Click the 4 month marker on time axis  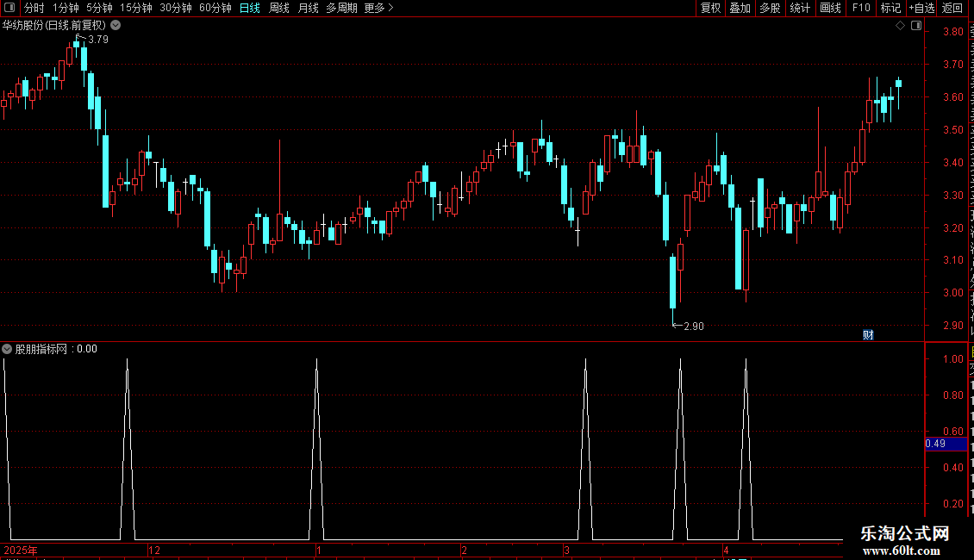click(x=726, y=550)
